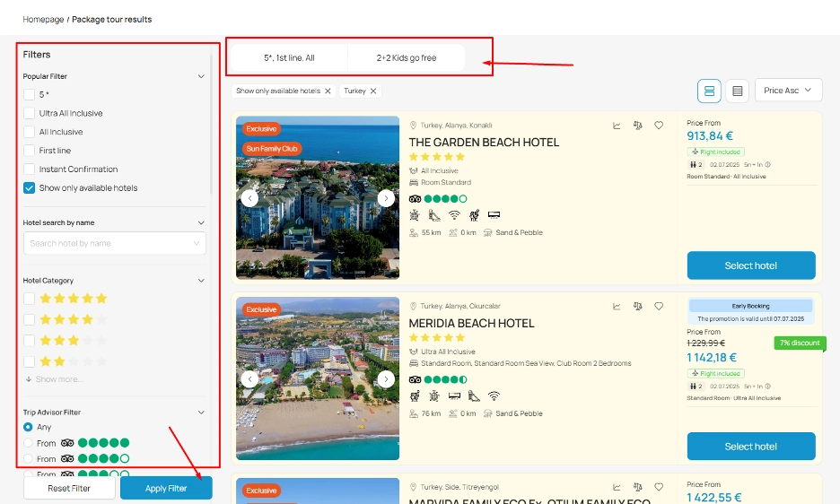Click compare scales icon for Meridia Beach Hotel
Image resolution: width=840 pixels, height=504 pixels.
click(x=637, y=307)
